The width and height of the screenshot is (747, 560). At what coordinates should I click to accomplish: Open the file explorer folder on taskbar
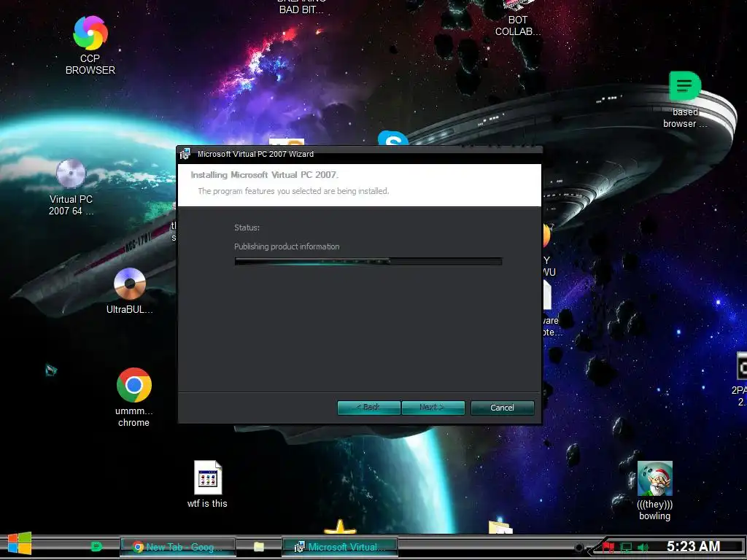point(259,547)
